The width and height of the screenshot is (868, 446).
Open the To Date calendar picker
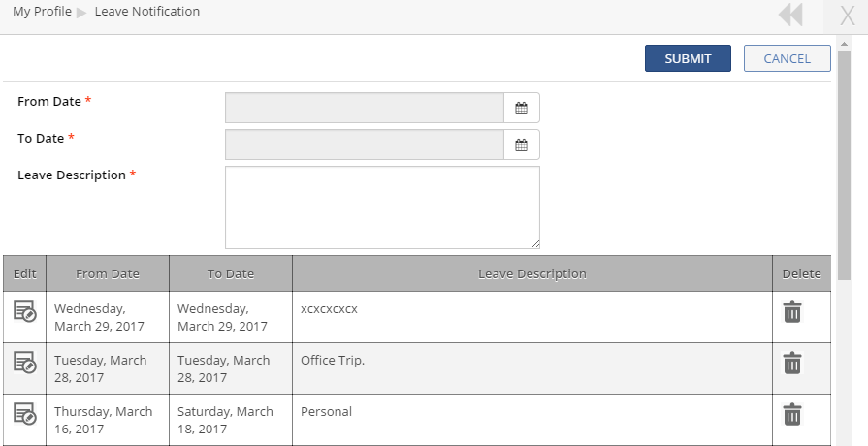(521, 144)
